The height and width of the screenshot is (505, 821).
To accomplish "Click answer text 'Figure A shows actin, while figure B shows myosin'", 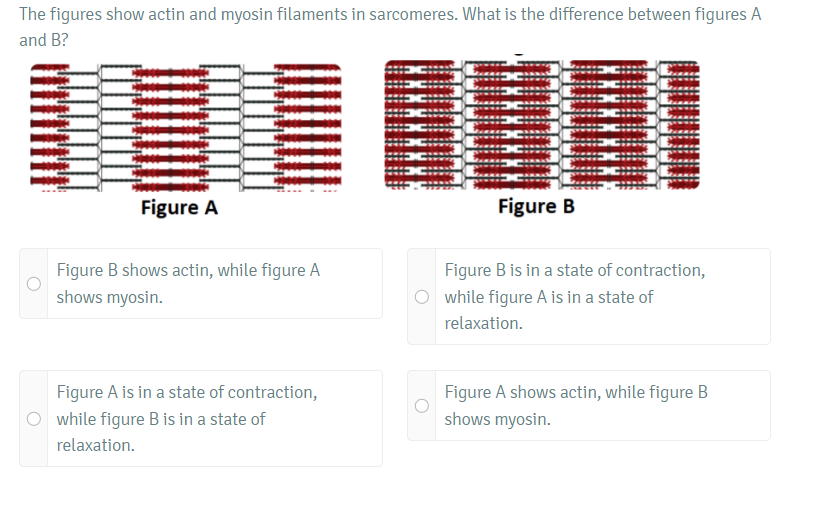I will point(576,405).
